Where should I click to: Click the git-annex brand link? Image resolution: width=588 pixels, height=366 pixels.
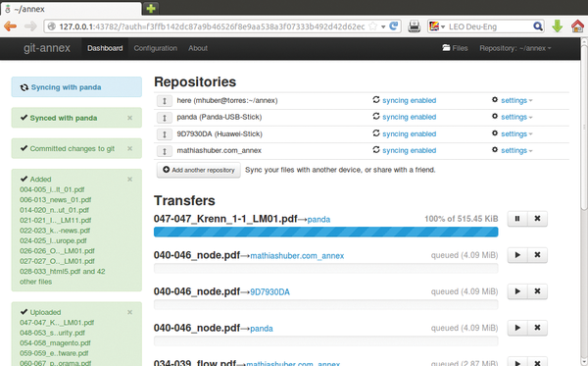pos(47,48)
